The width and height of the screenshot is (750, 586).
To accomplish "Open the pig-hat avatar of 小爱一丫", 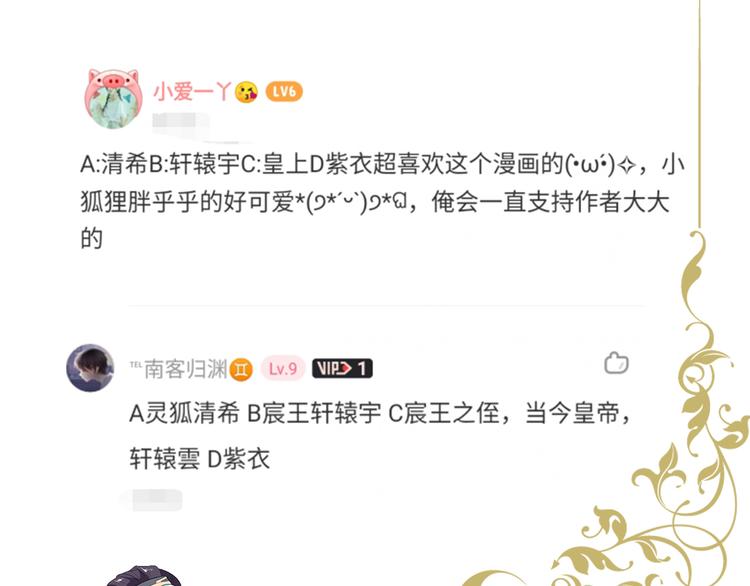I will point(113,99).
